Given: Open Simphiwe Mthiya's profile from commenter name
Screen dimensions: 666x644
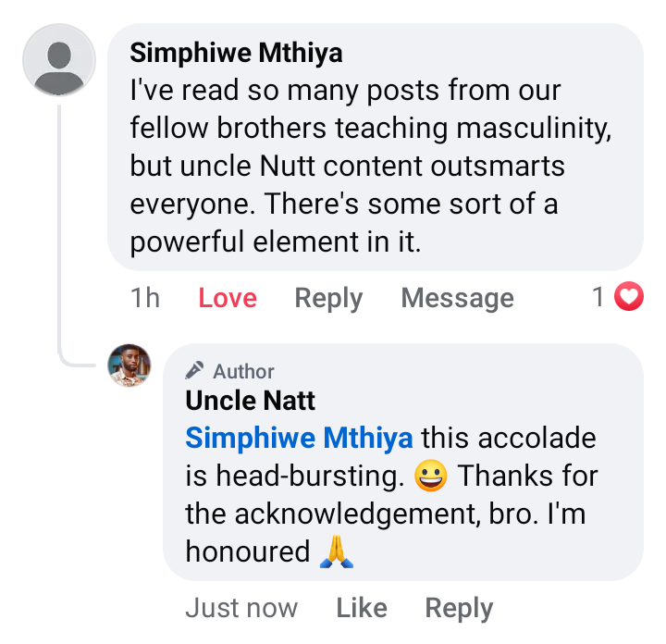Looking at the screenshot, I should (x=236, y=53).
